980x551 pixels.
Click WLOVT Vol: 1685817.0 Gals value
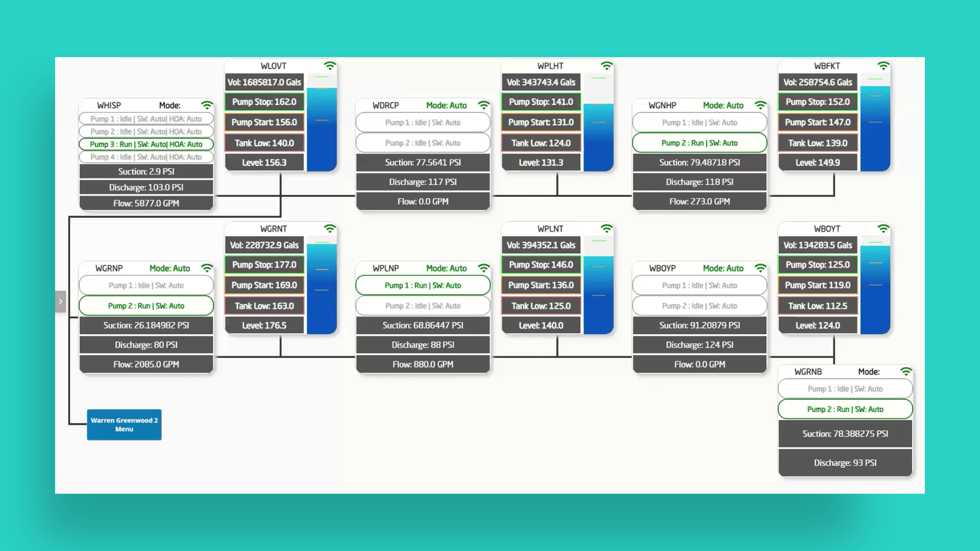point(264,82)
